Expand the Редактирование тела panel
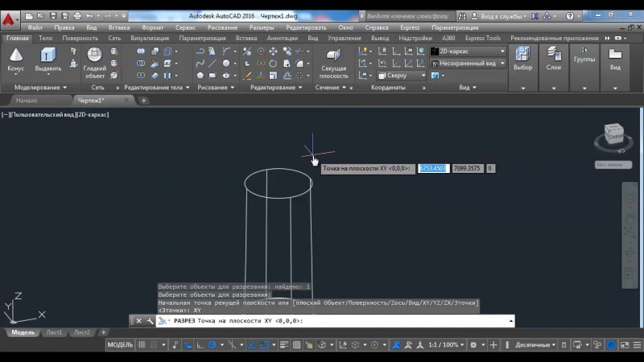644x362 pixels. pyautogui.click(x=157, y=88)
